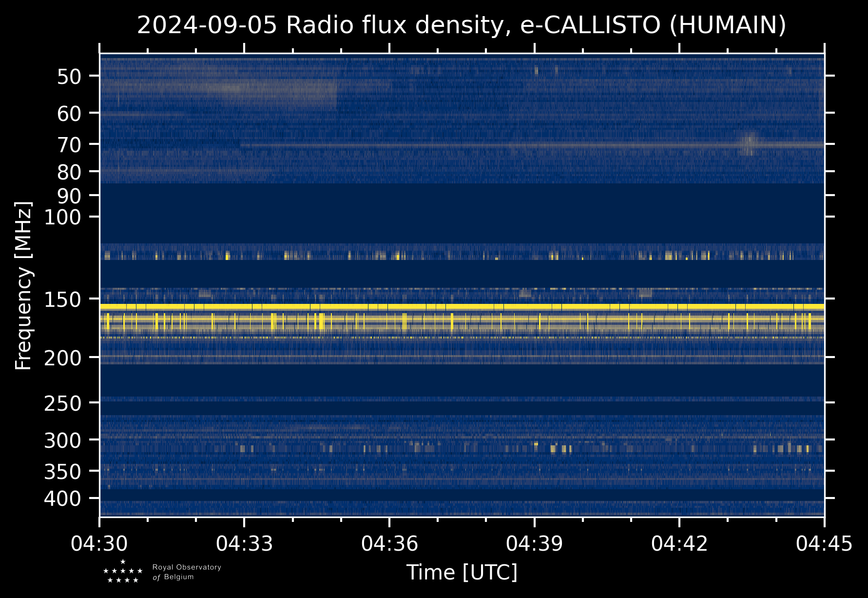
Task: Click the Royal Observatory of Belgium text
Action: (186, 572)
